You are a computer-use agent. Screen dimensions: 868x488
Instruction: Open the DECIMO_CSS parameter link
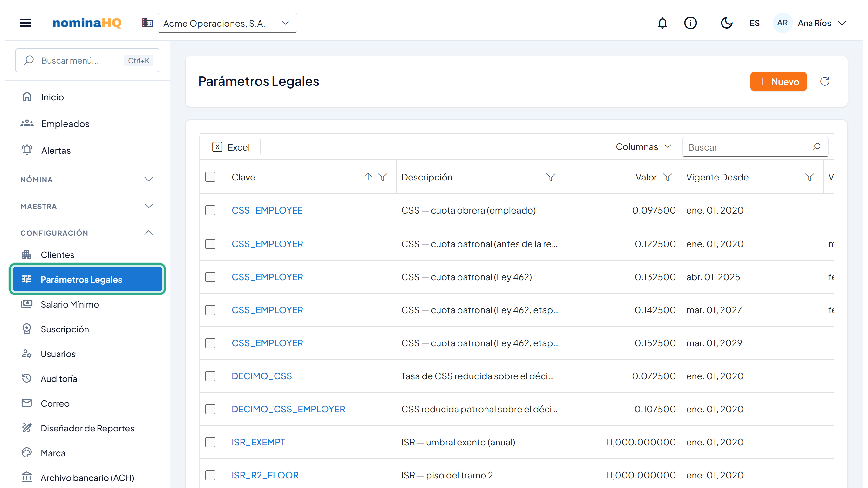[261, 376]
